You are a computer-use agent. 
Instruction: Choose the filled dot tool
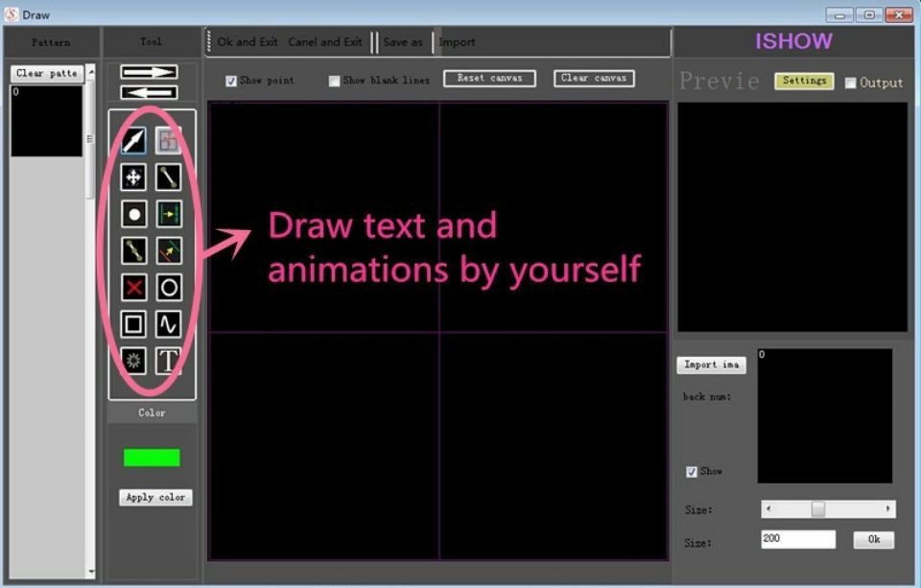pyautogui.click(x=132, y=213)
